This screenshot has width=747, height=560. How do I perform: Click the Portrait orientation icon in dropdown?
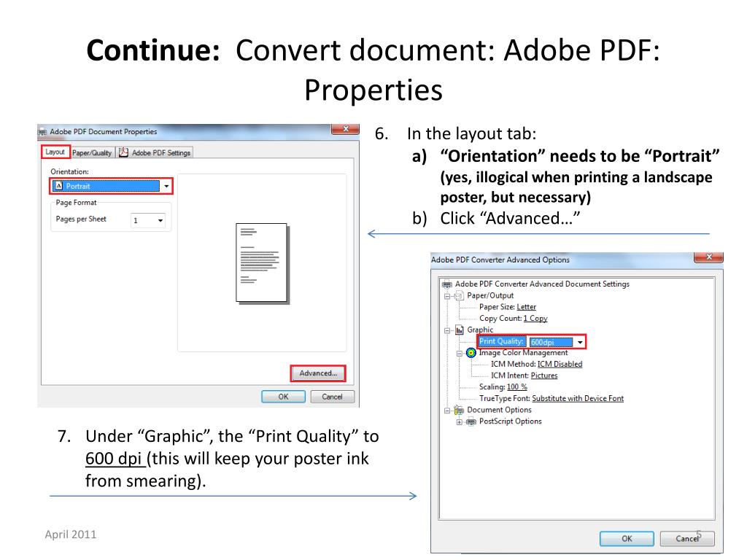59,186
